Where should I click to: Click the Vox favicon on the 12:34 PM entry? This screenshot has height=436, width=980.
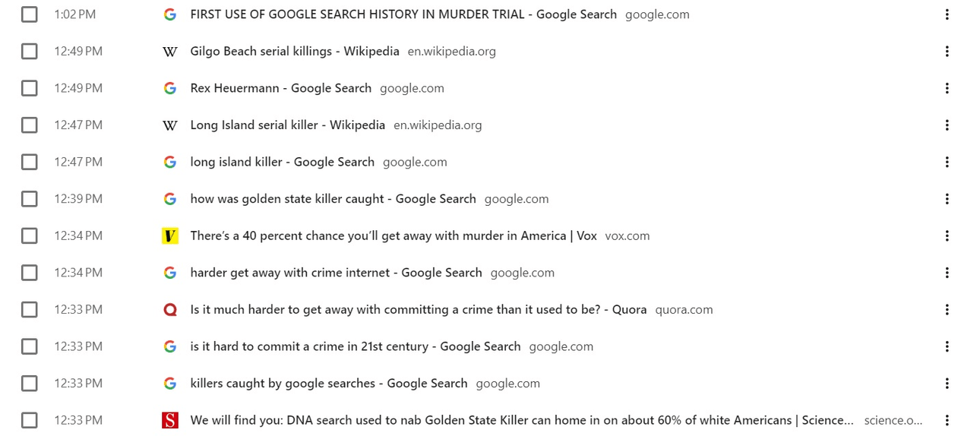point(170,236)
